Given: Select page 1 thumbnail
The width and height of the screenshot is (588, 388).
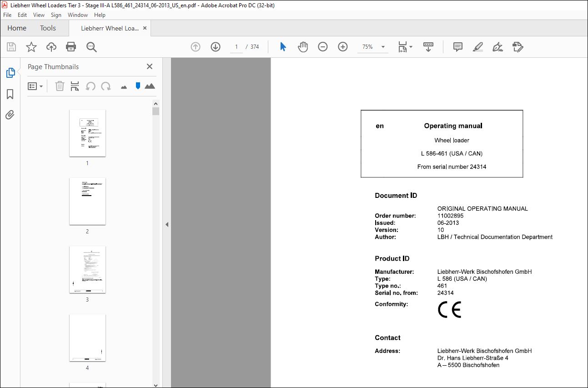Looking at the screenshot, I should [87, 133].
